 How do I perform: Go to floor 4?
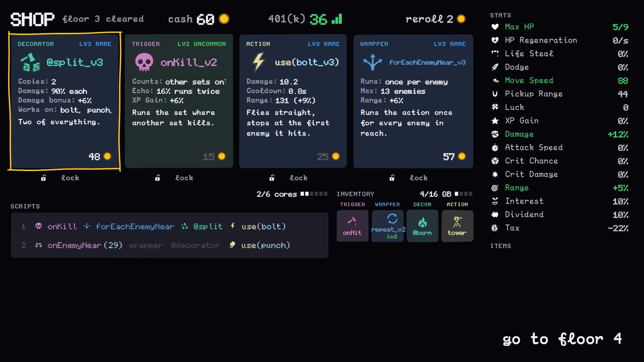(562, 339)
